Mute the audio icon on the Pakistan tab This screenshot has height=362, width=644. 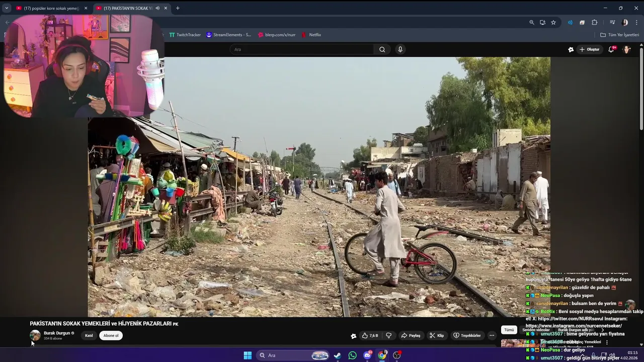[157, 8]
